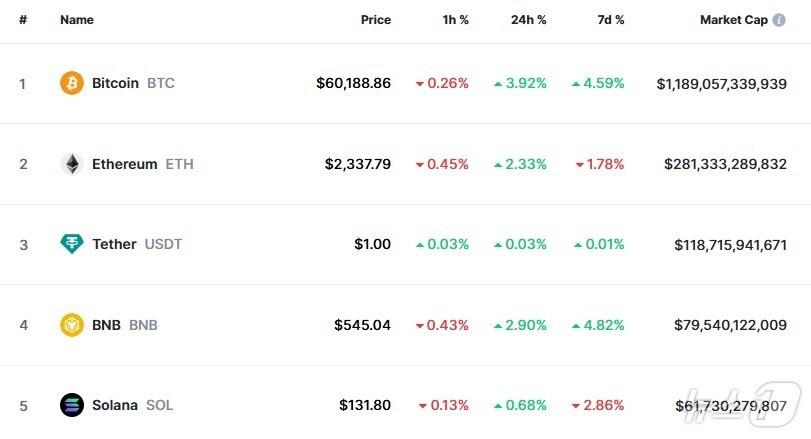
Task: Open the Bitcoin BTC name link
Action: (x=132, y=83)
